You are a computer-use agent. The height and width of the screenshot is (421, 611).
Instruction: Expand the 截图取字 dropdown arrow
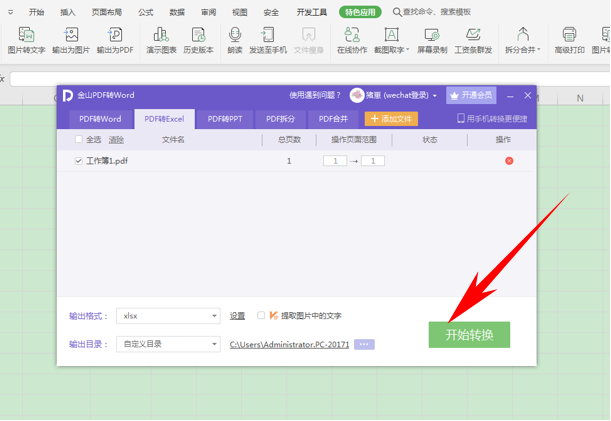coord(408,50)
